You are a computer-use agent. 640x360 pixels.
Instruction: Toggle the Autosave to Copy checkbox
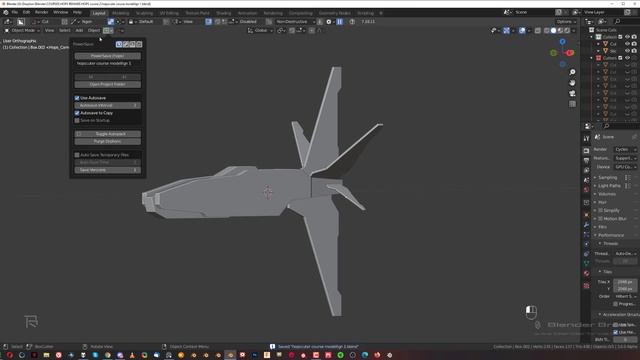tap(77, 113)
